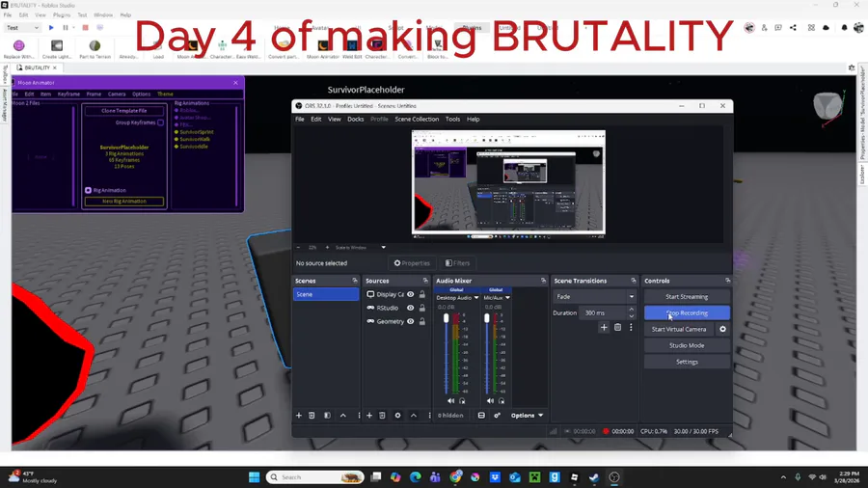The image size is (868, 488).
Task: Enable Studio Mode in OBS
Action: [x=687, y=346]
